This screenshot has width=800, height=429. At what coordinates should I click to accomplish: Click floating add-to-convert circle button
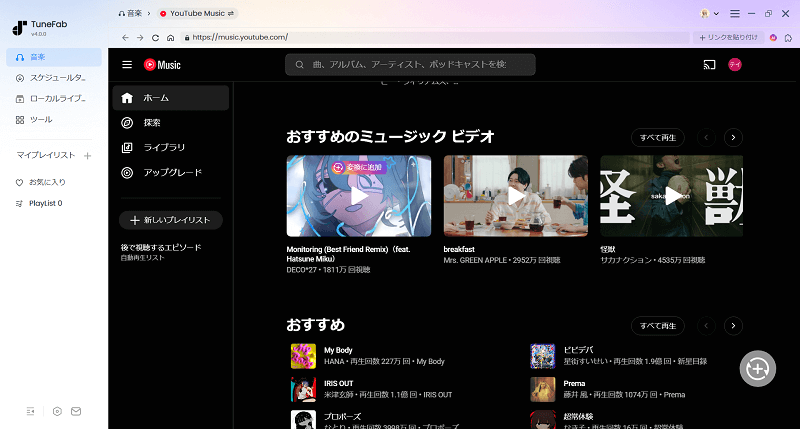[758, 368]
